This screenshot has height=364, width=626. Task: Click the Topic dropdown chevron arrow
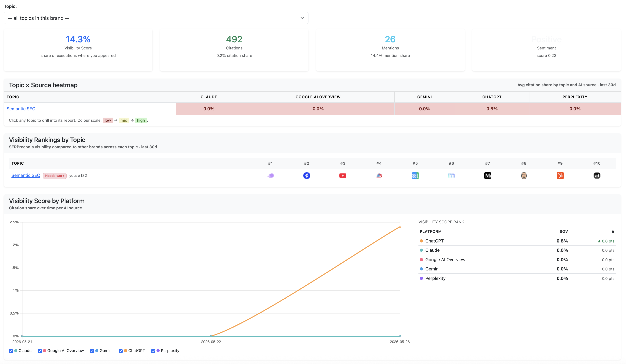tap(302, 18)
